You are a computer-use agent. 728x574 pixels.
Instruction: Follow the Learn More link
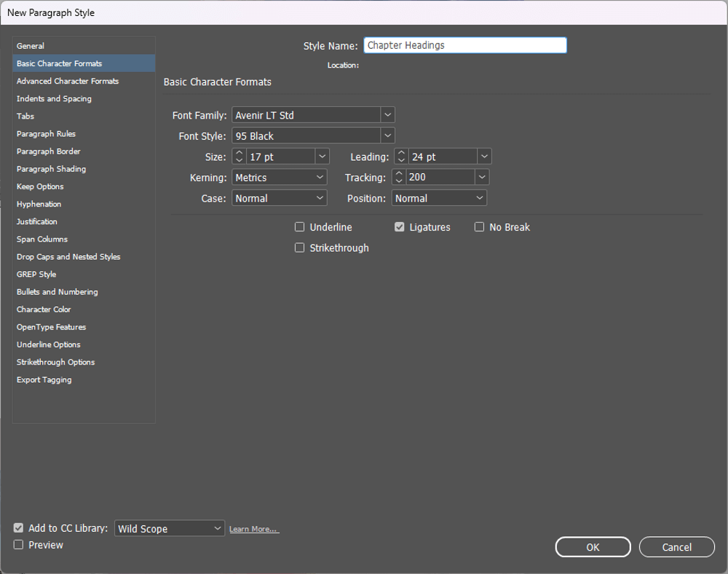point(254,529)
